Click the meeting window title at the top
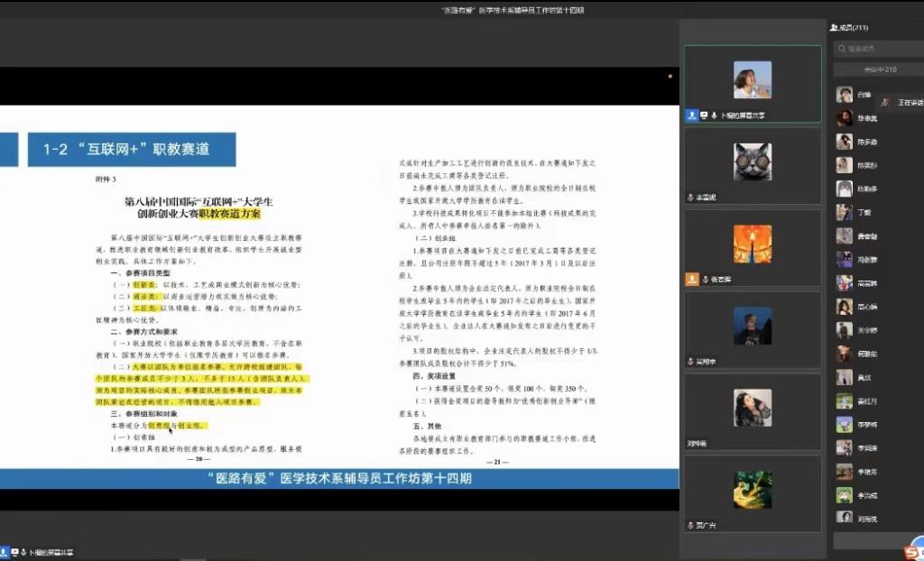This screenshot has height=561, width=924. (x=513, y=10)
